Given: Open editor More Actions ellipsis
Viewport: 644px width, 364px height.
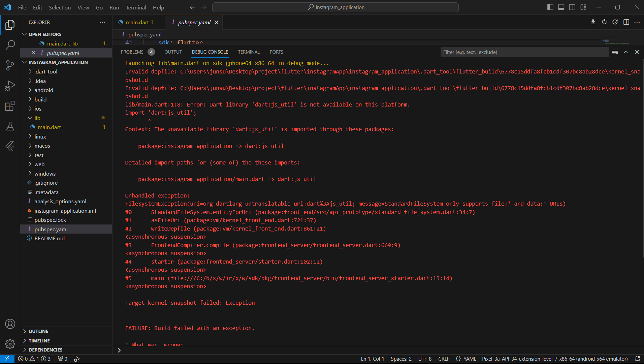Looking at the screenshot, I should [637, 22].
